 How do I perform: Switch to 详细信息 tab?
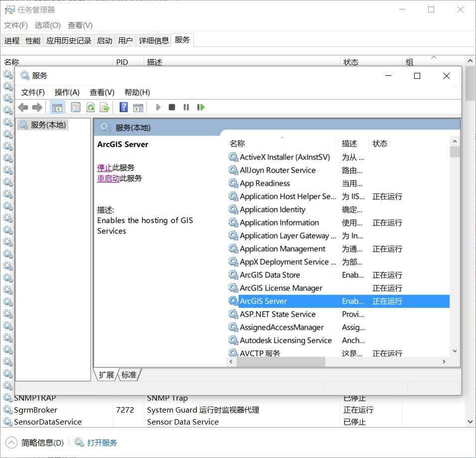pos(154,41)
